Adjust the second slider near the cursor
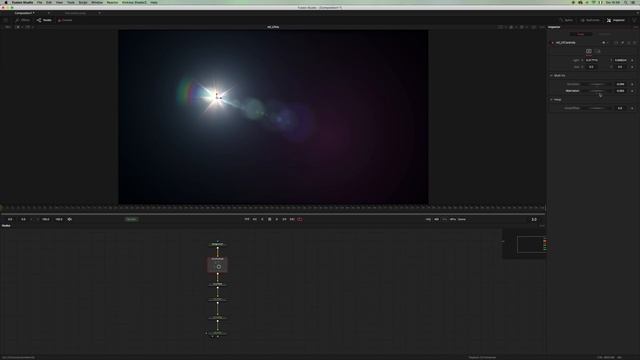 tap(597, 91)
